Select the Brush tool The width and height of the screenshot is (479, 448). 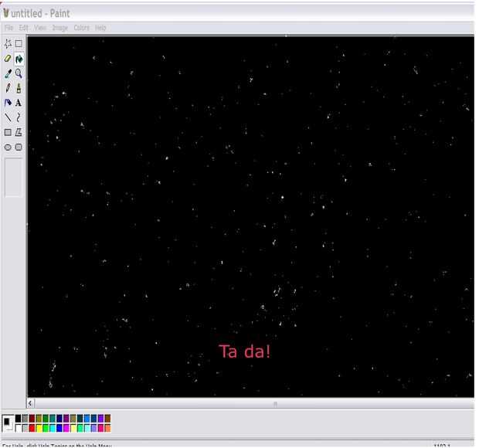(x=19, y=88)
